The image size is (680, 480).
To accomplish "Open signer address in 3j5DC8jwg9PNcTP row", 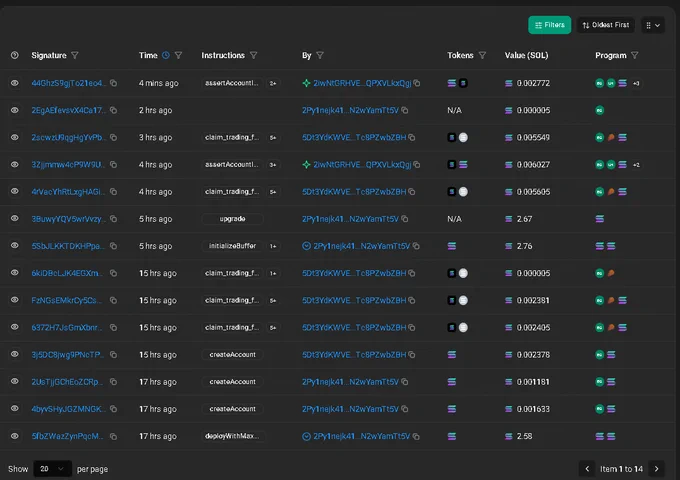I will [x=354, y=355].
